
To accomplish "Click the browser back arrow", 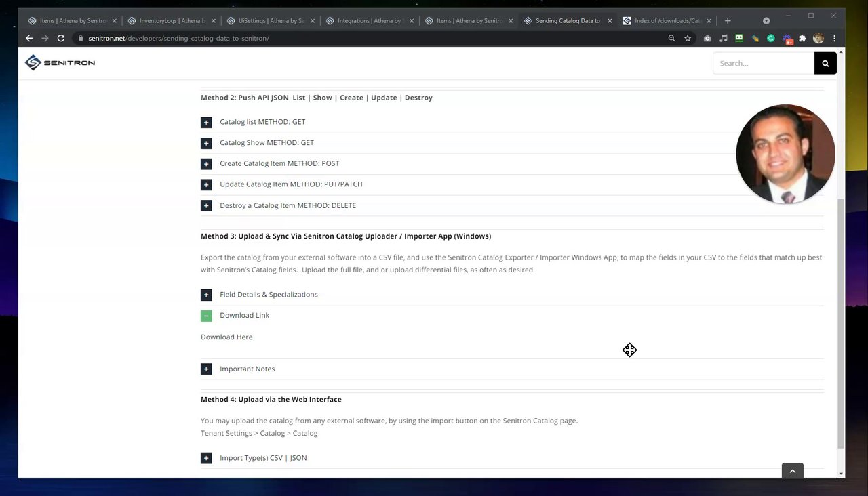I will click(29, 39).
